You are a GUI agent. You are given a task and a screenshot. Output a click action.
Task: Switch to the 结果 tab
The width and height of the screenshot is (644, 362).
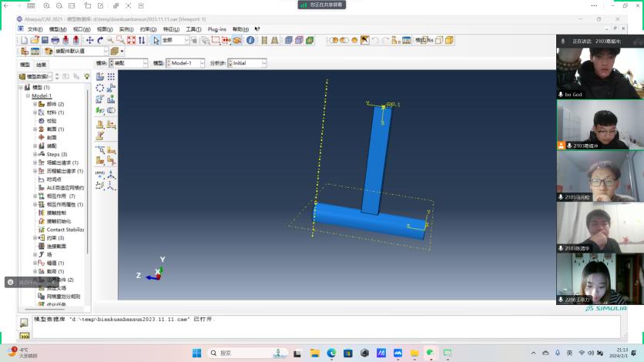[41, 65]
